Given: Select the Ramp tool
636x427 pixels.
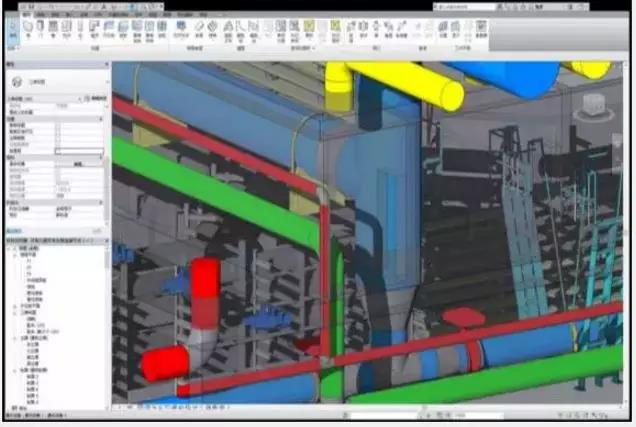Looking at the screenshot, I should [x=199, y=30].
